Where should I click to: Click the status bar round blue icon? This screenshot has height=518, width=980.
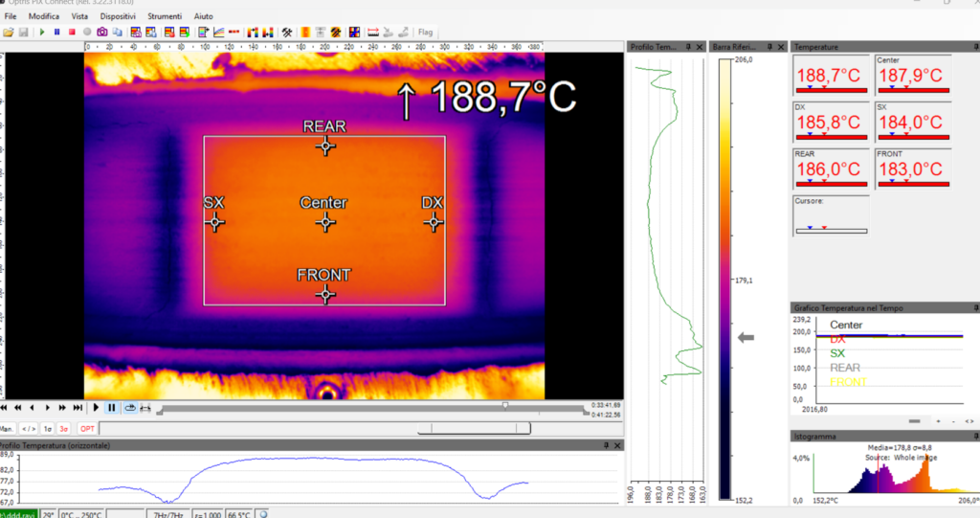tap(264, 514)
